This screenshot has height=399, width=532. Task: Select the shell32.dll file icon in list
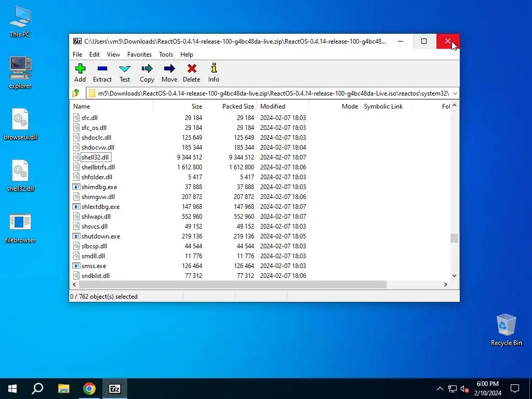pyautogui.click(x=77, y=157)
